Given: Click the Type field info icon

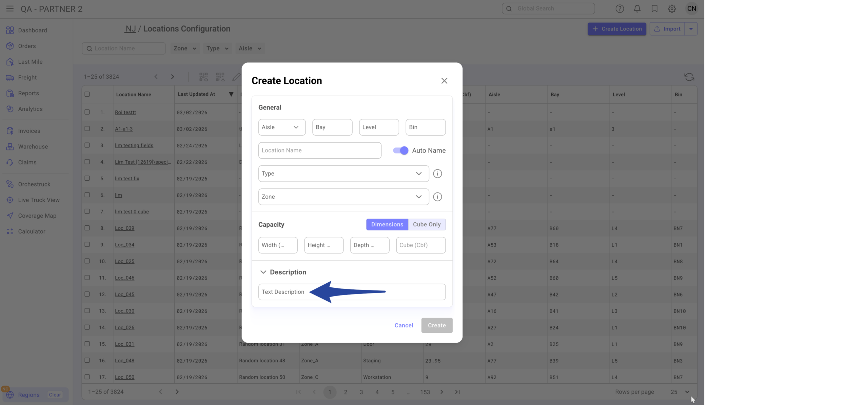Looking at the screenshot, I should 437,174.
